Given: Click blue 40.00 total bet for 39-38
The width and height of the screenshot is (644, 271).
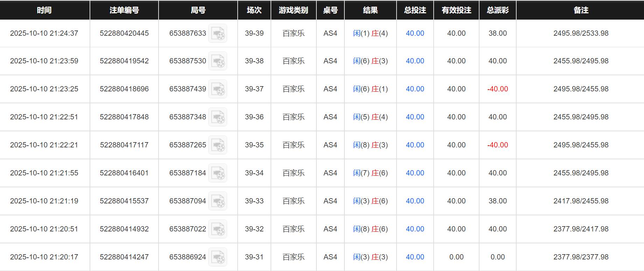Looking at the screenshot, I should [415, 61].
